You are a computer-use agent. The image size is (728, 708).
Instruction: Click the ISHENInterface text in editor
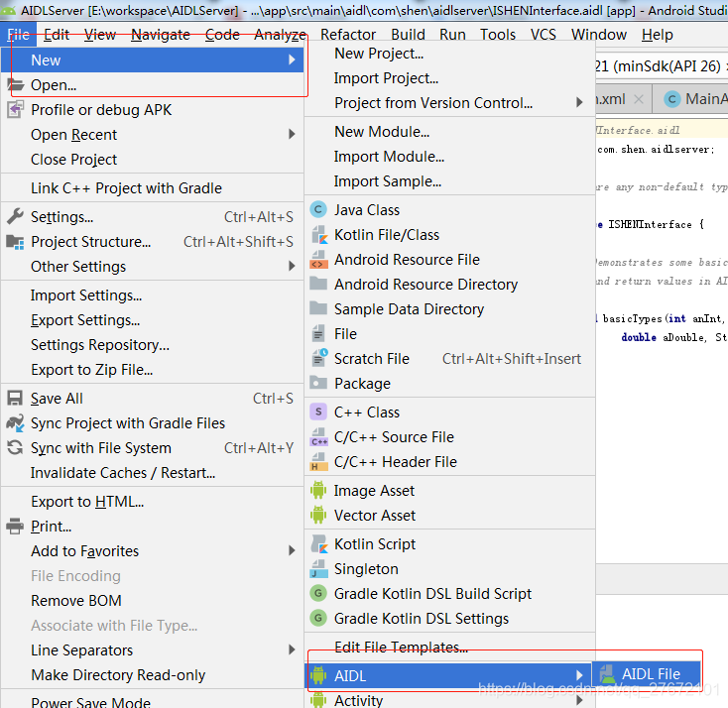(x=650, y=225)
